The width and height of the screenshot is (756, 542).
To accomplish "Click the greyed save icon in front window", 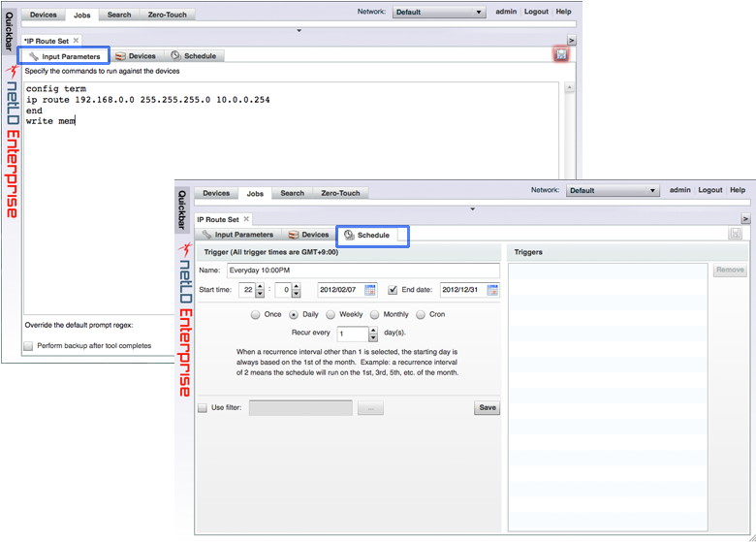I will 736,234.
